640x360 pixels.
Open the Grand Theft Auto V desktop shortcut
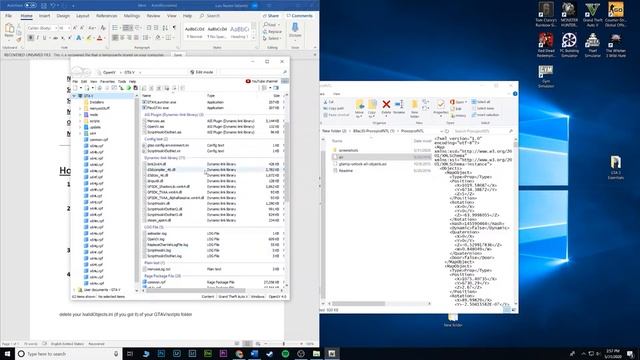coord(592,15)
